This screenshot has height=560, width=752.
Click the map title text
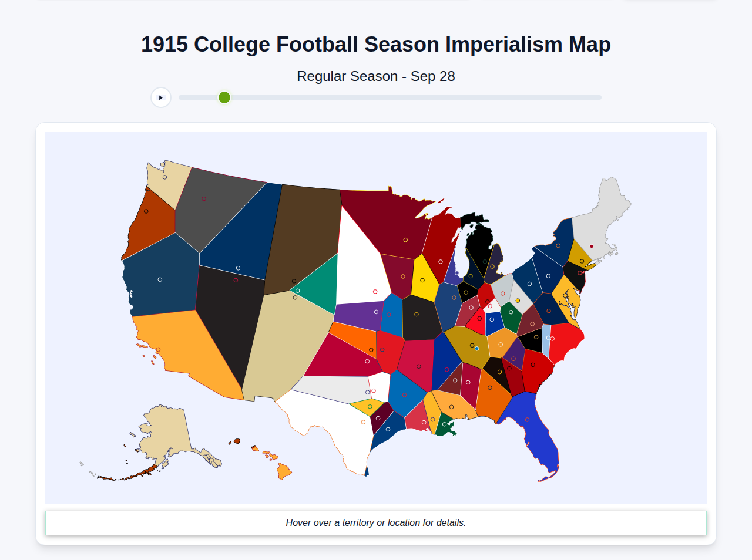[x=376, y=43]
